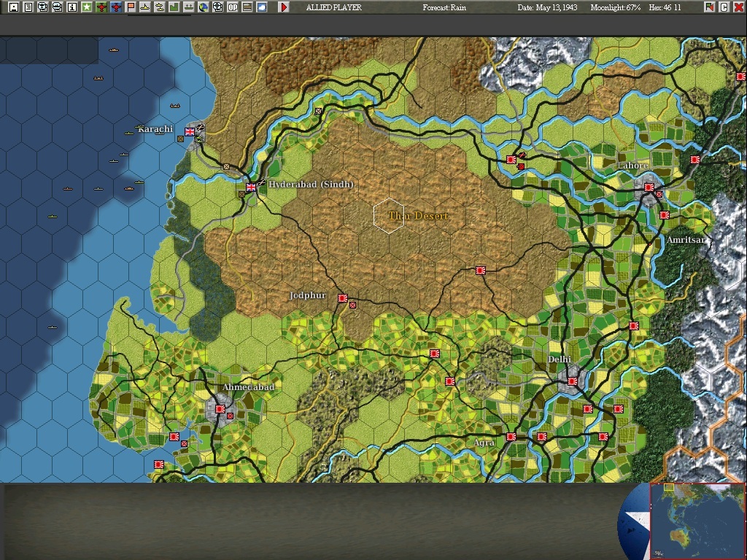Click the 'Forecast: Rain' status text
The image size is (747, 560).
pyautogui.click(x=444, y=7)
